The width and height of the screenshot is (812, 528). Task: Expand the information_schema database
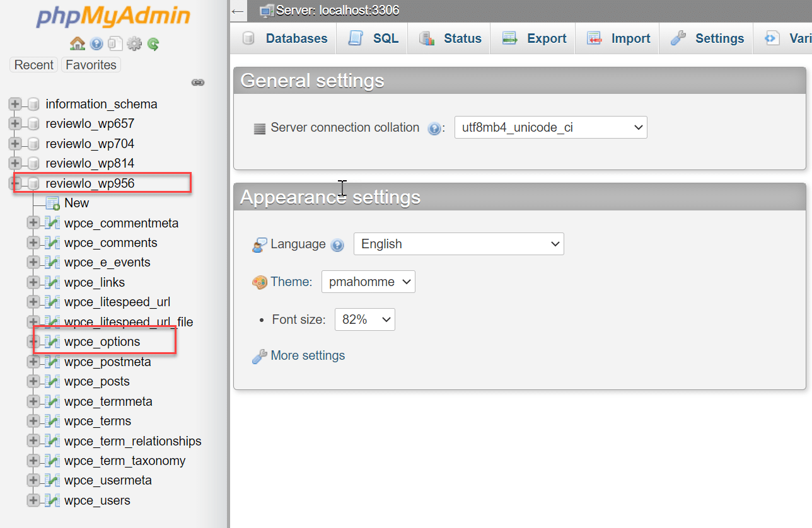(15, 104)
